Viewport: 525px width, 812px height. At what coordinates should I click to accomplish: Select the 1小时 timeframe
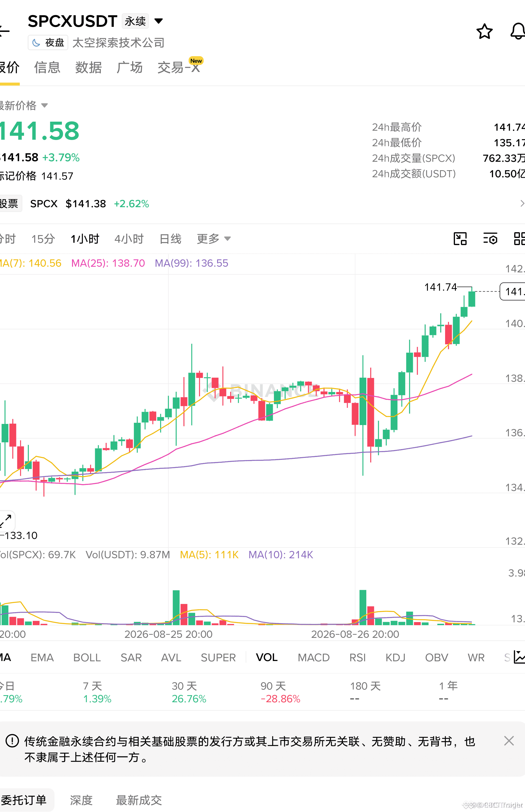pyautogui.click(x=85, y=239)
